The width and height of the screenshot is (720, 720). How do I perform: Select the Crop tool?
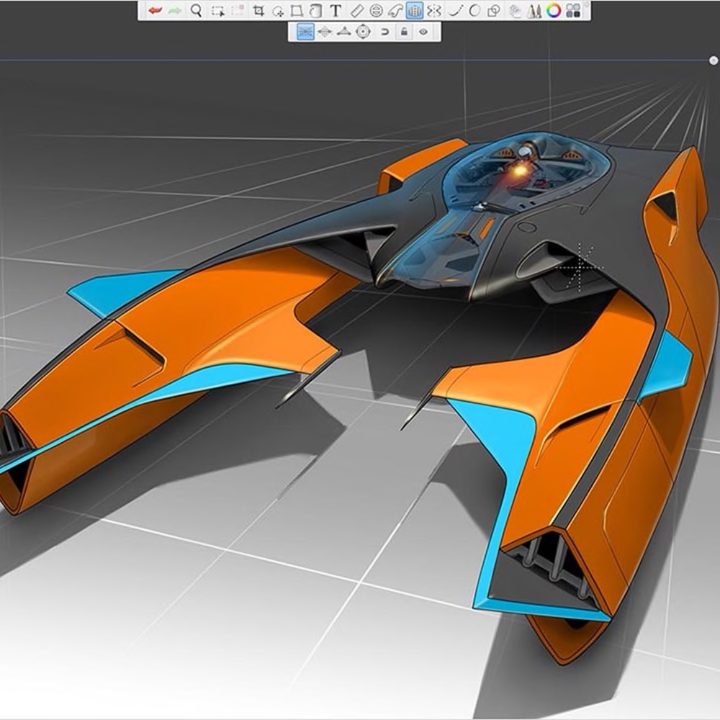pos(259,11)
